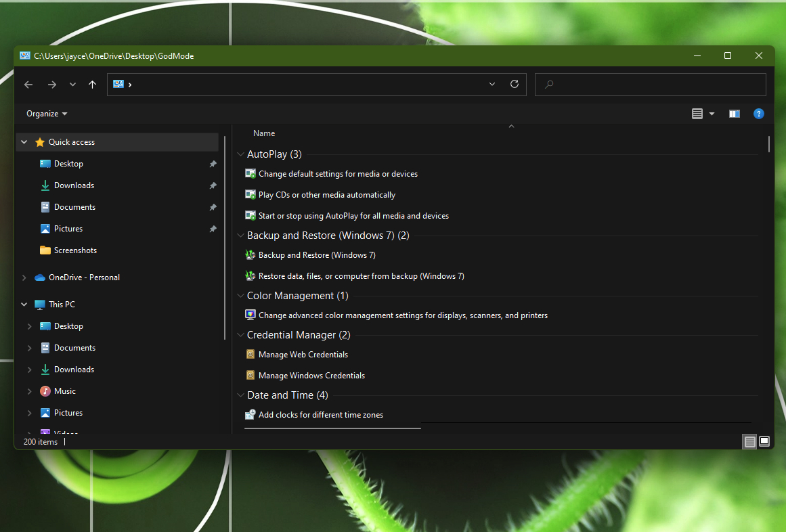This screenshot has width=786, height=532.
Task: Go up one folder level
Action: click(92, 85)
